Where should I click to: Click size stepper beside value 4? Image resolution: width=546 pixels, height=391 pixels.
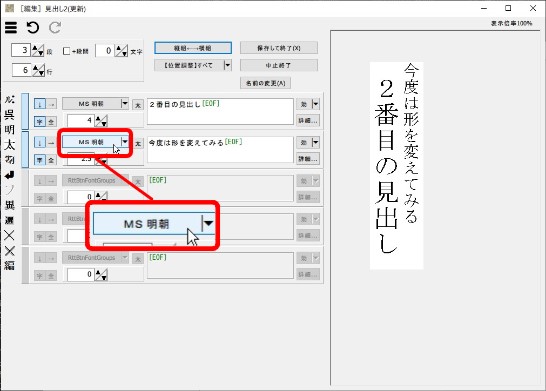point(101,121)
